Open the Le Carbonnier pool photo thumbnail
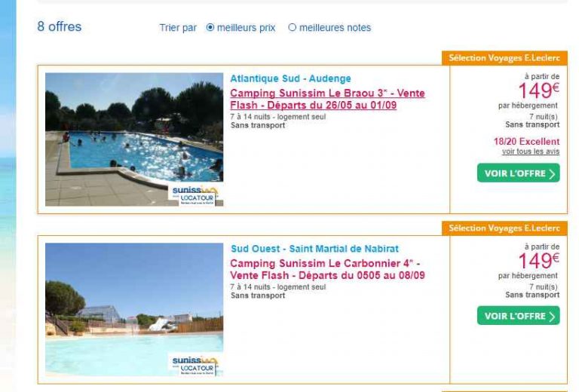This screenshot has width=579, height=392. click(134, 309)
